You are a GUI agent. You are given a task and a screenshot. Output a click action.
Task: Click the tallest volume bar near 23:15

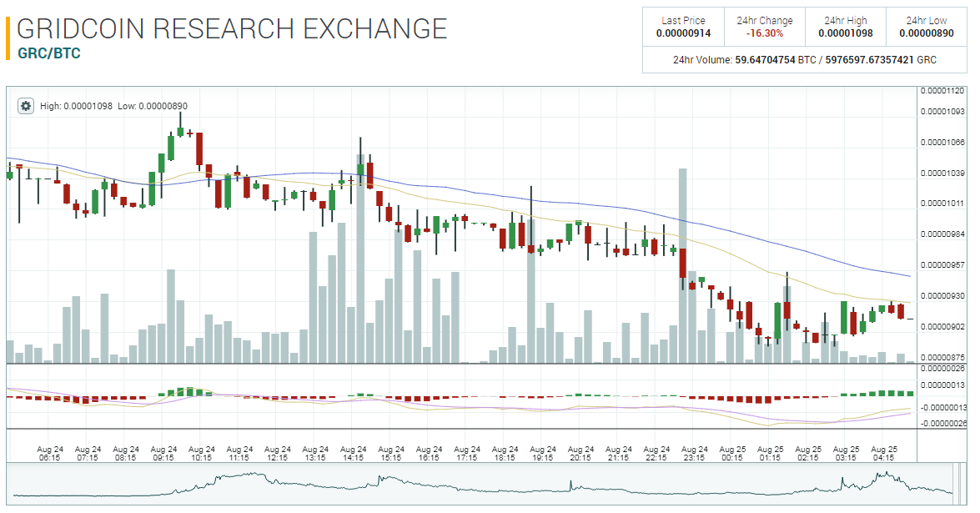[683, 265]
